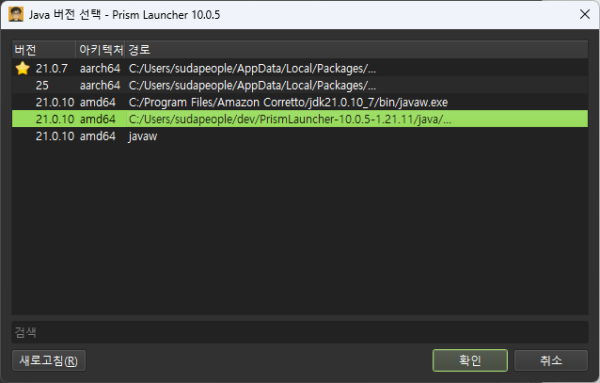Viewport: 600px width, 383px height.
Task: Click the 새로고침(R) refresh button
Action: [49, 360]
